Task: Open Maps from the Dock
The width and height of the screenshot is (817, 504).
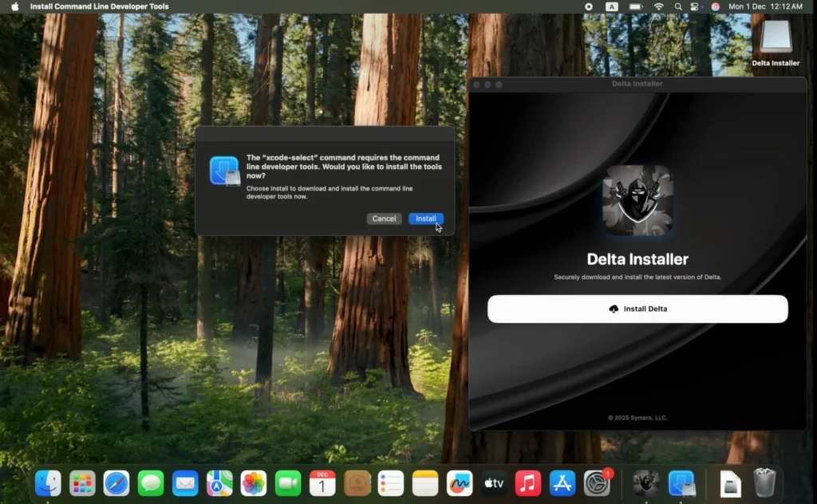Action: point(219,484)
